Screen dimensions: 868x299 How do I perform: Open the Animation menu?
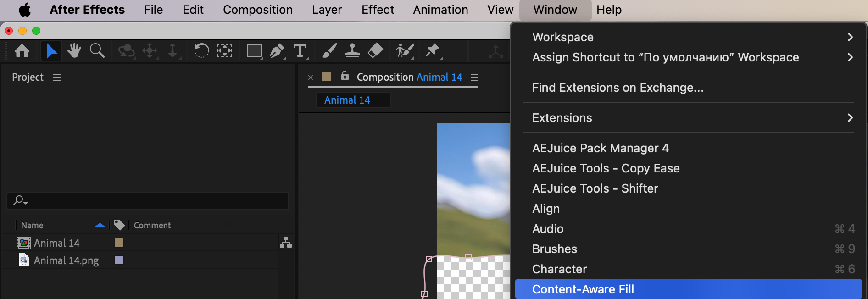point(440,10)
